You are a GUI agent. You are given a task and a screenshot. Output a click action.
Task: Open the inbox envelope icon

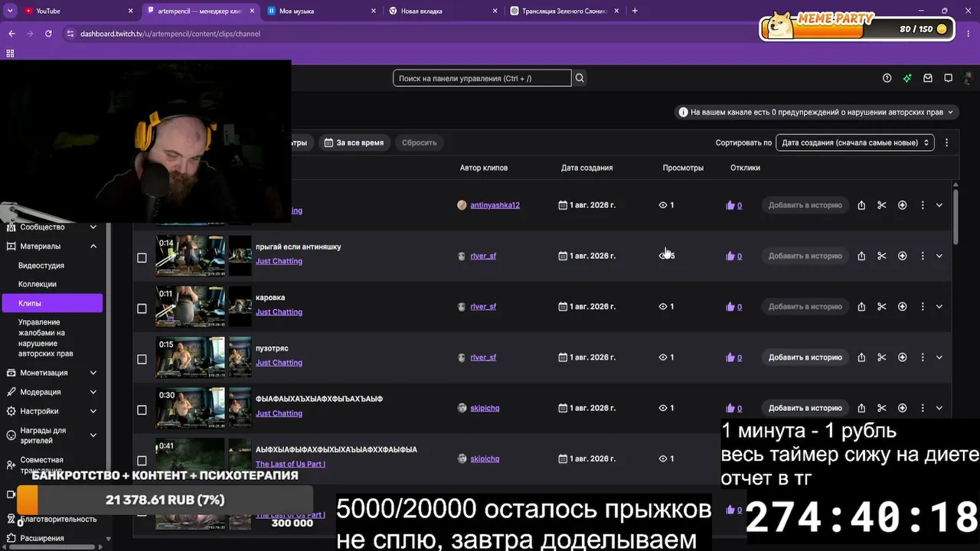tap(928, 78)
